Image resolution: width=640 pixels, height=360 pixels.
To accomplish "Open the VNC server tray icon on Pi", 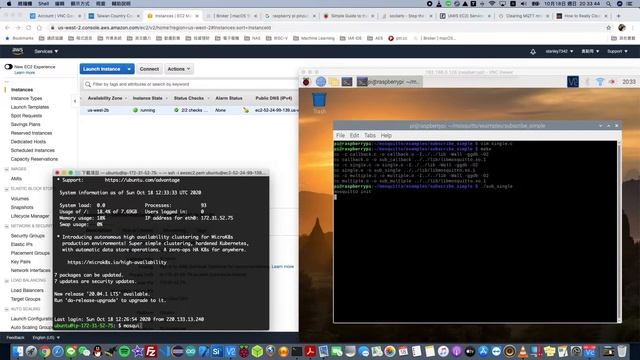I will tap(573, 82).
